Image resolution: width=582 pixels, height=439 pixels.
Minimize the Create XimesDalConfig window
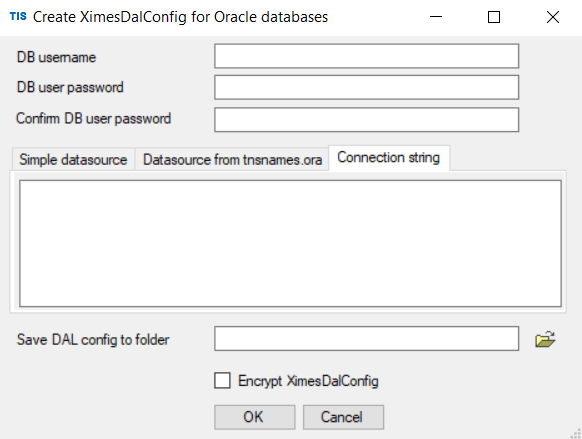coord(436,17)
